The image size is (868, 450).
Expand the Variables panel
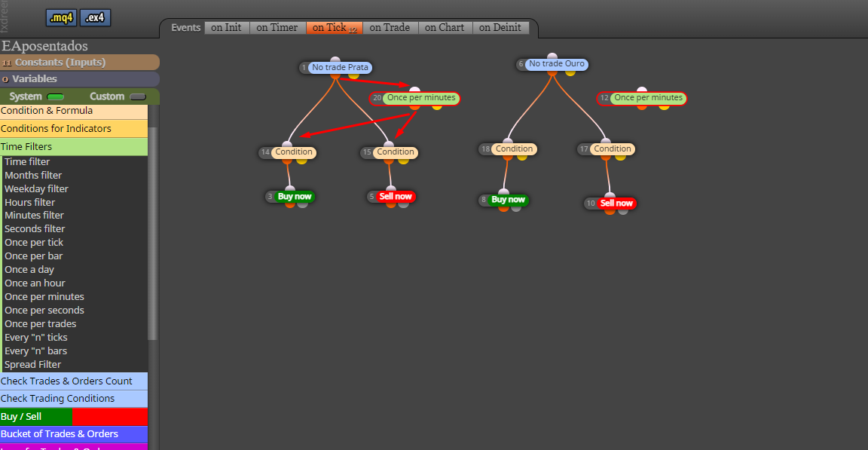(x=79, y=79)
